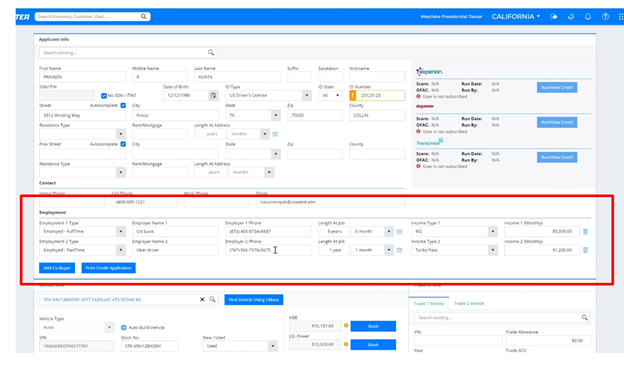Open calendar icon next to current address months
Screen dimensions: 624x366
(x=275, y=134)
